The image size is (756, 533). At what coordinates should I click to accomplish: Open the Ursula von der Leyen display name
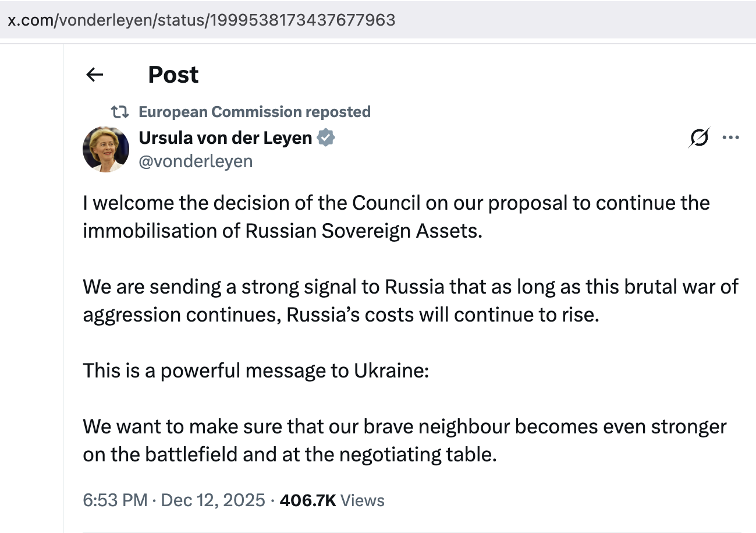click(225, 138)
